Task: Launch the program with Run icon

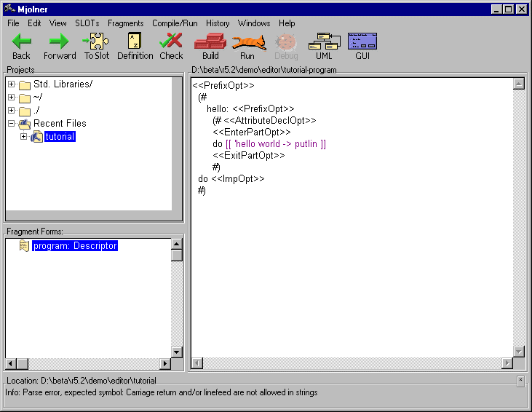Action: point(247,42)
